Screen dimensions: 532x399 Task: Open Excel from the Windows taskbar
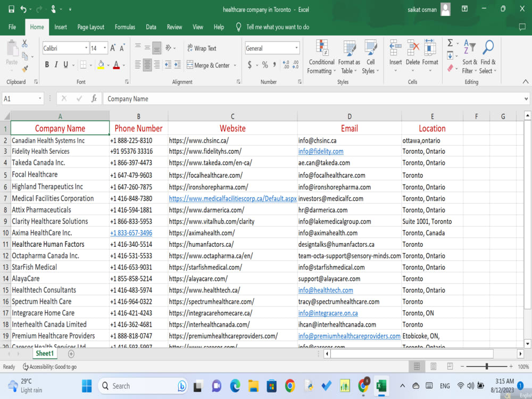click(x=381, y=386)
